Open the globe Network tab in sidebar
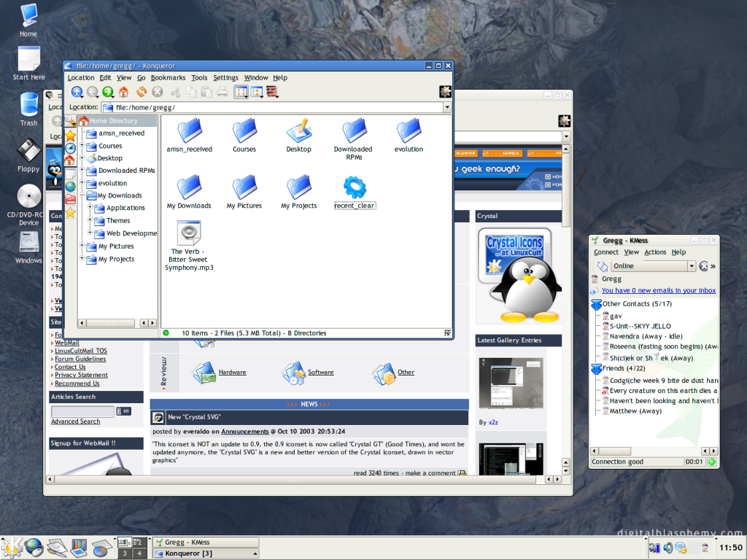The image size is (747, 560). click(x=70, y=186)
